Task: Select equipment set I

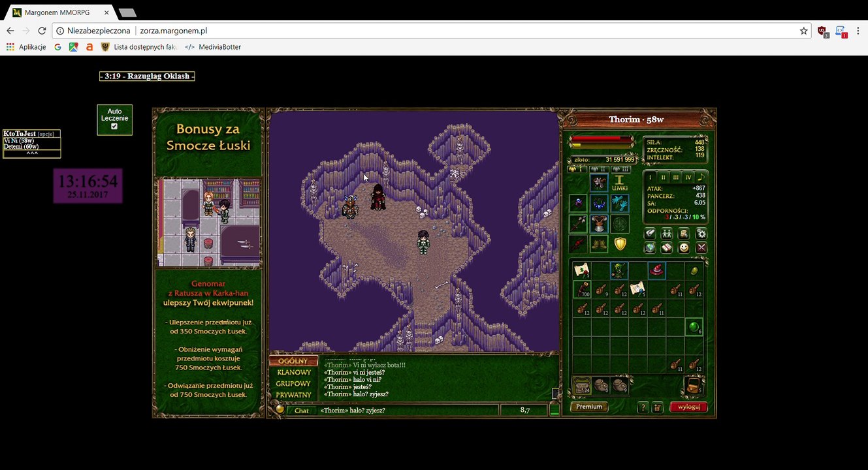Action: [x=576, y=170]
